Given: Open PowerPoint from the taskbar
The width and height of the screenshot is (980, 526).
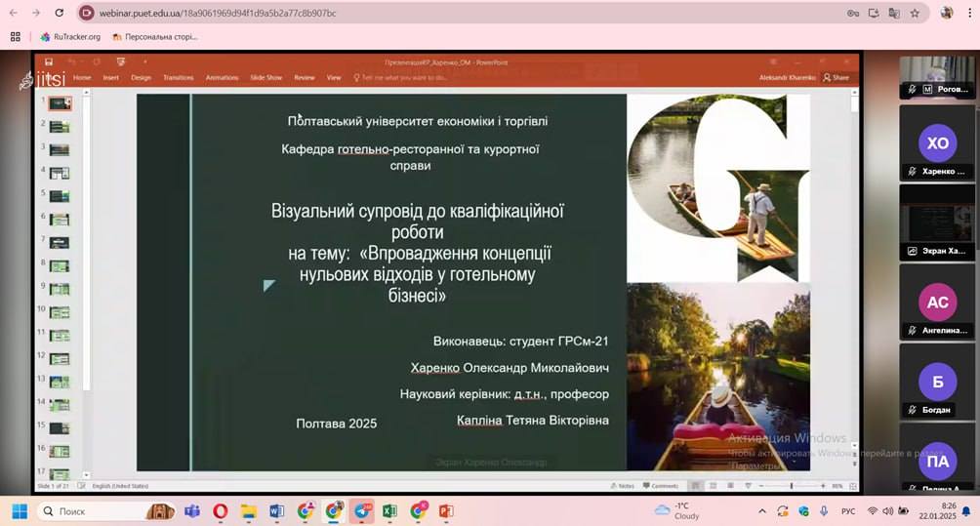Looking at the screenshot, I should point(446,510).
